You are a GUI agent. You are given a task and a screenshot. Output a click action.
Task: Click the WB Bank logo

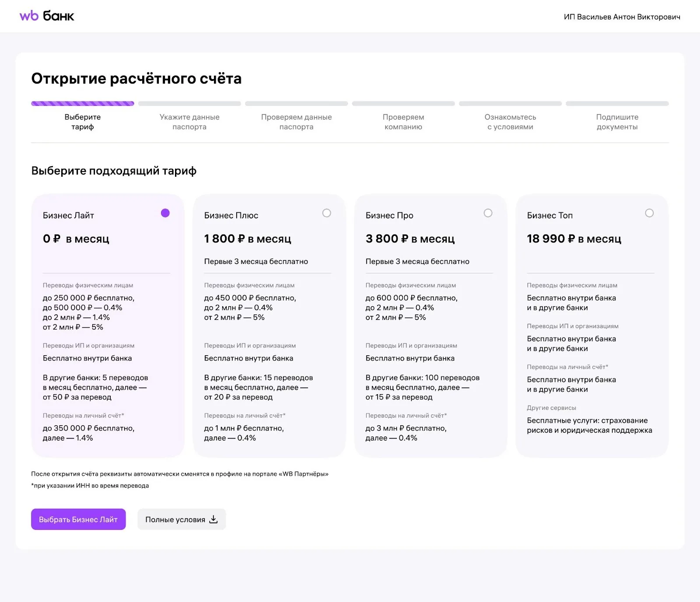coord(47,16)
